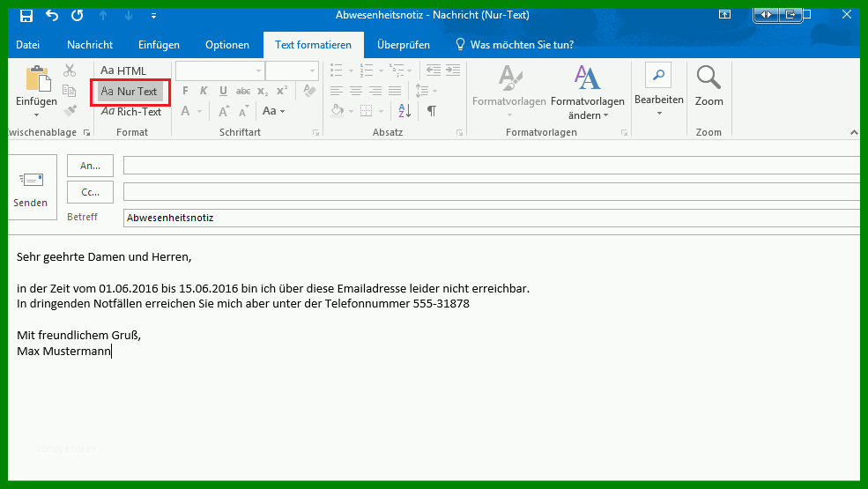
Task: Open the Datei menu
Action: [x=27, y=45]
